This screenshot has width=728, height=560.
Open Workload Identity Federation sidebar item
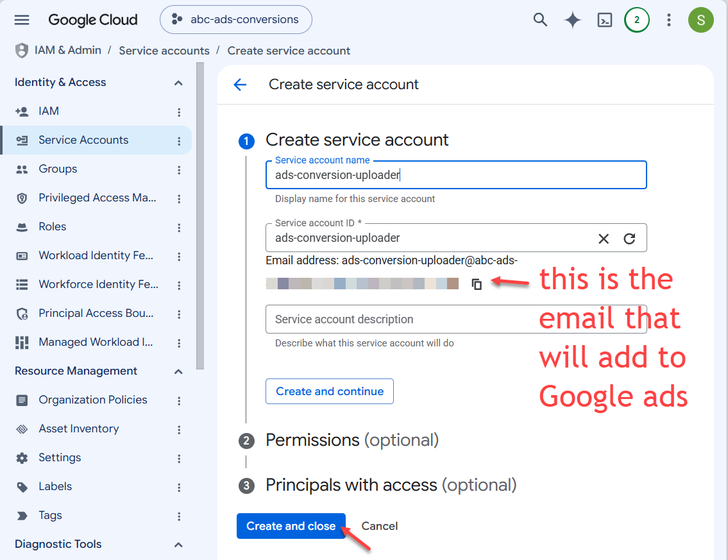point(96,255)
